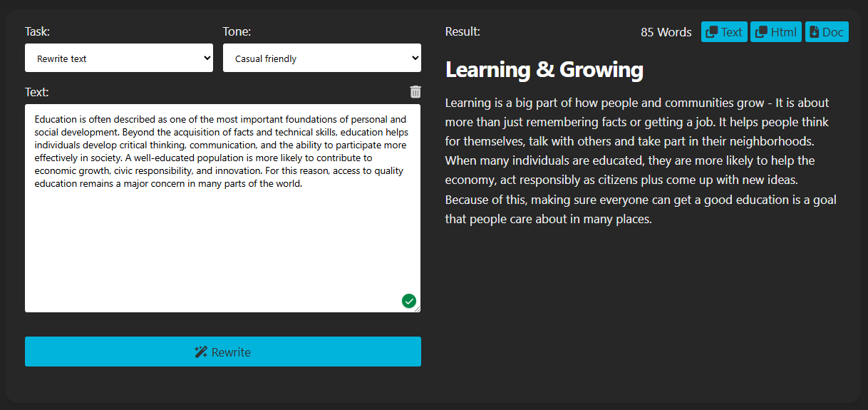Download the result with the Doc button
The height and width of the screenshot is (410, 868).
tap(827, 32)
